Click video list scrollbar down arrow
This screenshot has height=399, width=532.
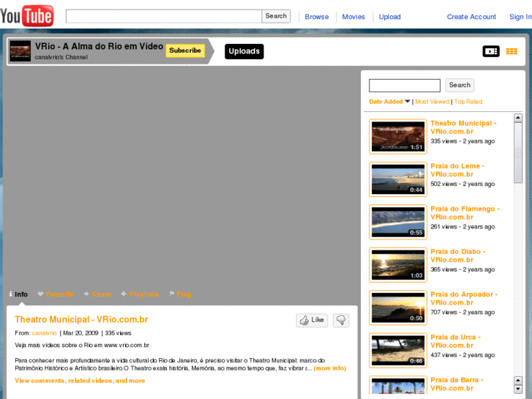(x=518, y=389)
